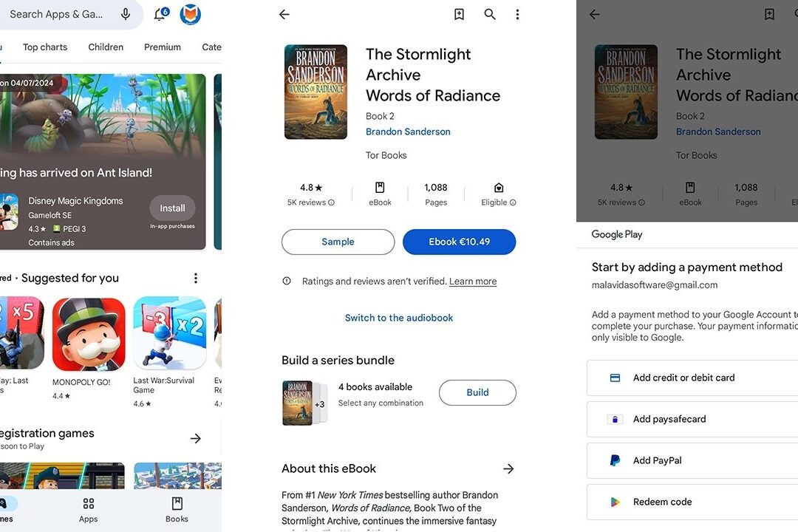Expand About this eBook with arrow
The width and height of the screenshot is (798, 532).
[x=508, y=469]
